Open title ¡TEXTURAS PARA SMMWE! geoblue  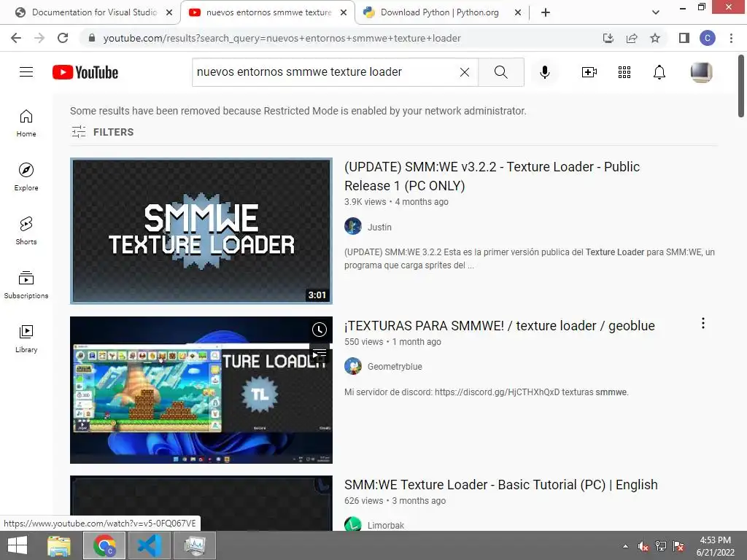point(499,326)
